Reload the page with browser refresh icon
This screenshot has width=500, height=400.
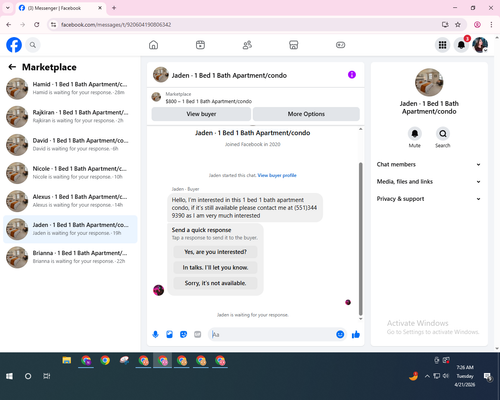click(x=37, y=25)
